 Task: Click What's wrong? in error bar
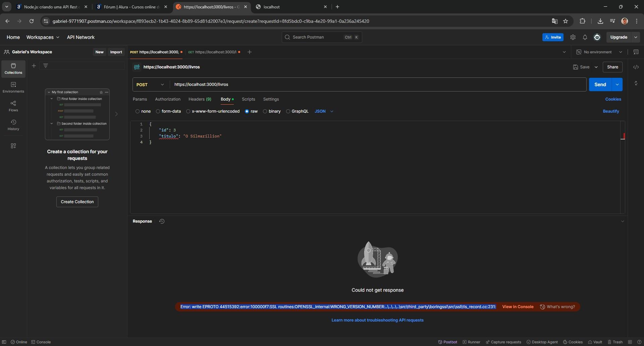(x=557, y=307)
